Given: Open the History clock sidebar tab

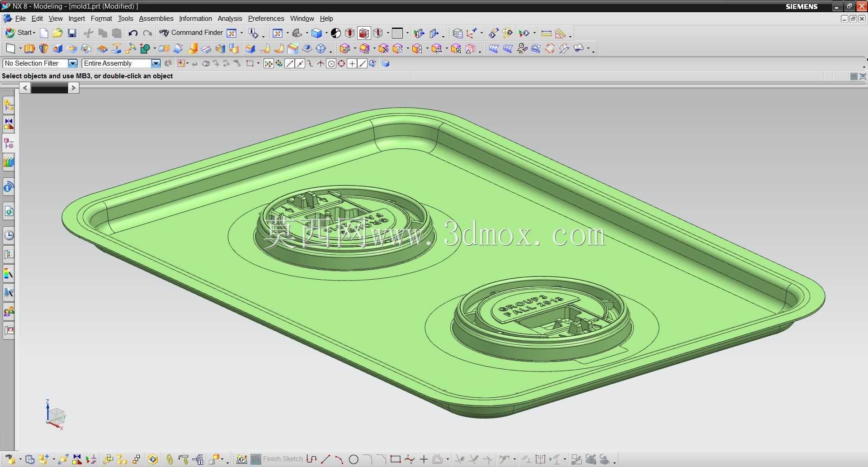Looking at the screenshot, I should [9, 235].
